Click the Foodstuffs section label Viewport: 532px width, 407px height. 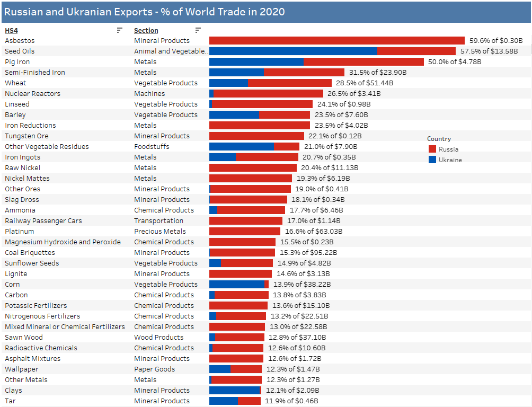[152, 146]
